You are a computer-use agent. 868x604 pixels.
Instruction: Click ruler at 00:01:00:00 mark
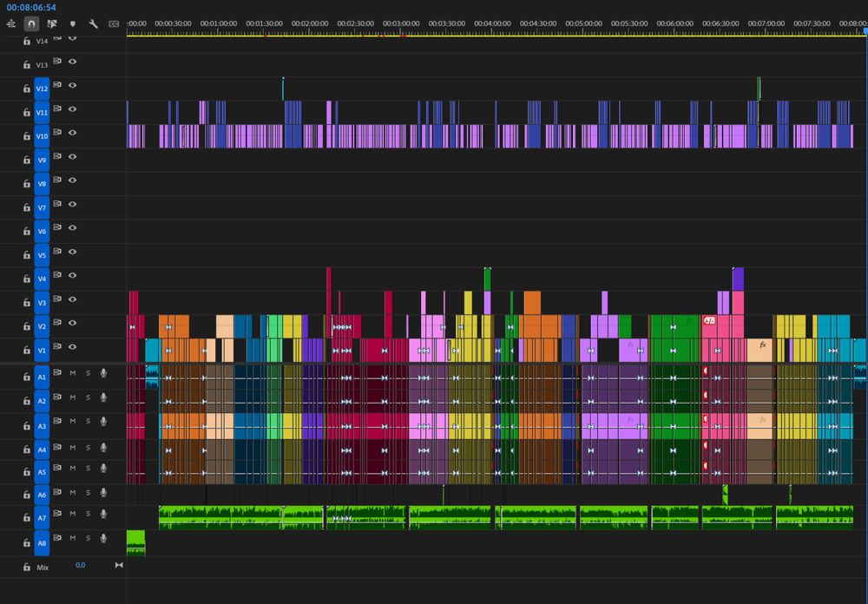tap(218, 23)
